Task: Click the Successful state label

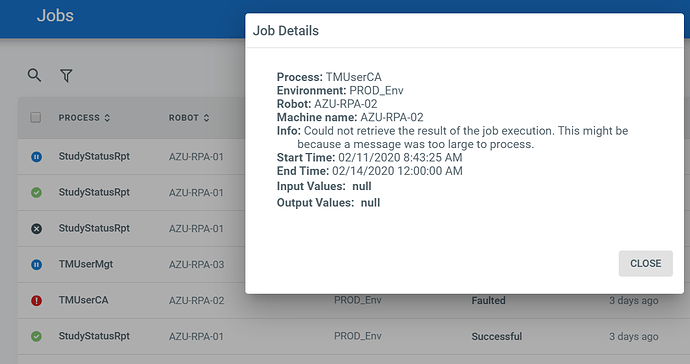Action: [497, 336]
